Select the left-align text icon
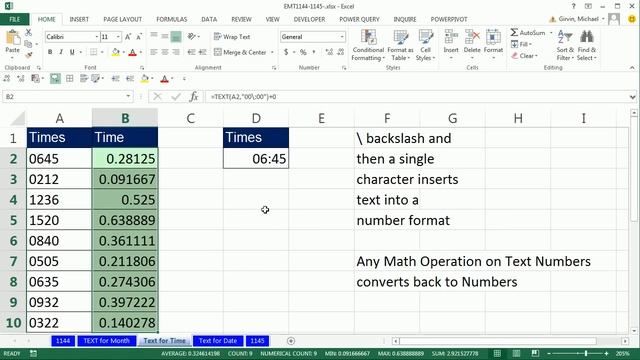 153,52
